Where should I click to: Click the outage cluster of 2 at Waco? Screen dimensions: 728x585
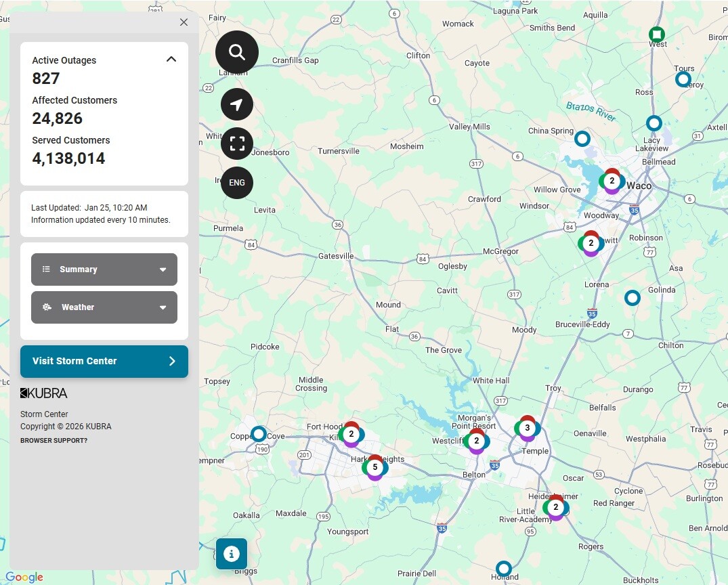click(x=612, y=181)
